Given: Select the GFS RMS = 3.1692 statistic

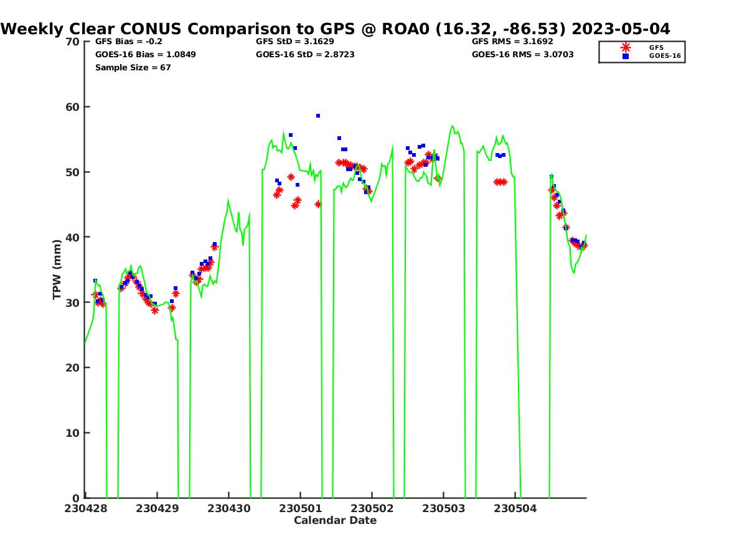Looking at the screenshot, I should [512, 42].
